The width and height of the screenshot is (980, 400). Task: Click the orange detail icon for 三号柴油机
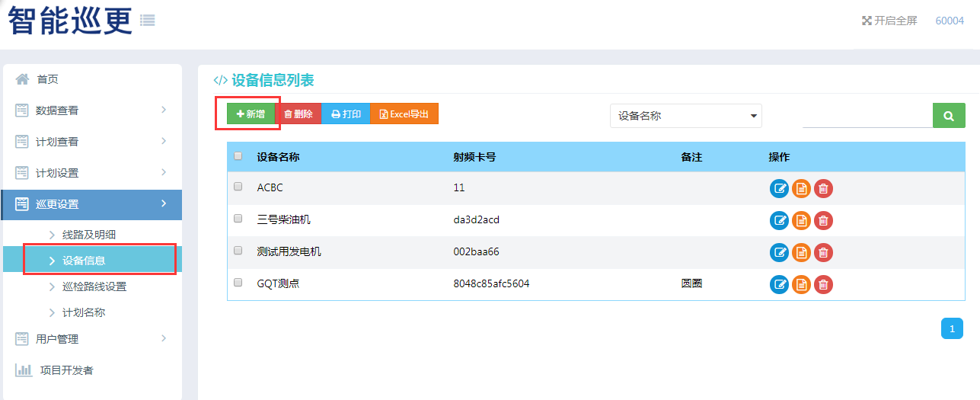pos(801,221)
